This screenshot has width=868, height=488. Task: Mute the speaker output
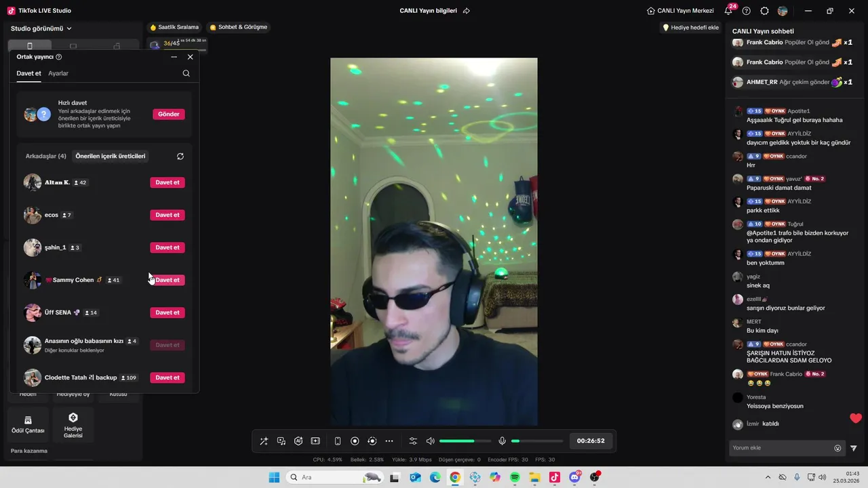430,441
